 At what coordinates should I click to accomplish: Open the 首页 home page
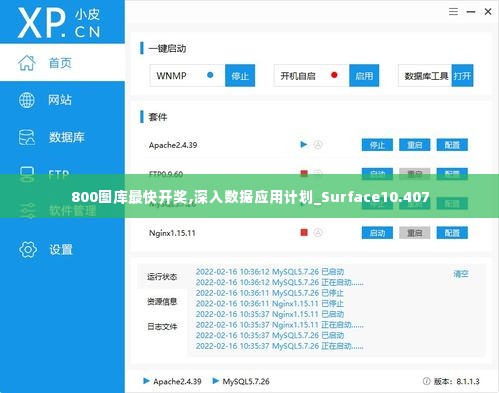[62, 62]
